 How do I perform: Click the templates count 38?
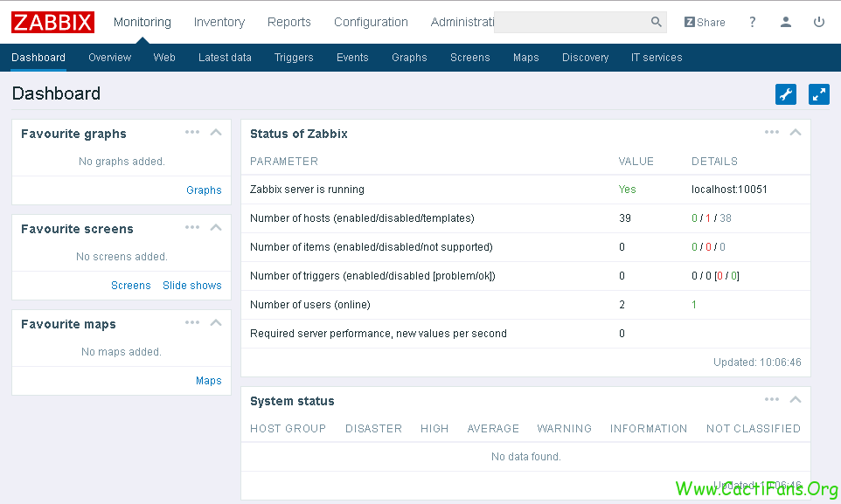click(x=725, y=218)
